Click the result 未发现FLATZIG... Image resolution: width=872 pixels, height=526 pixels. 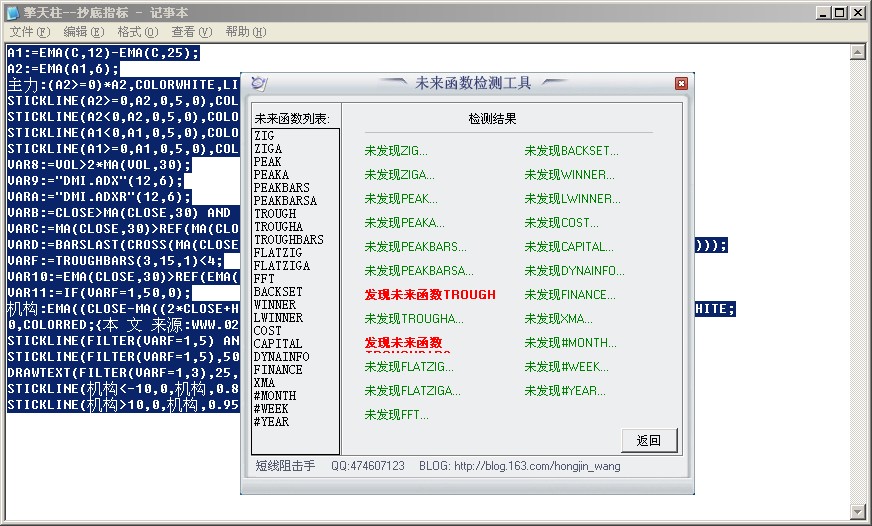coord(409,367)
